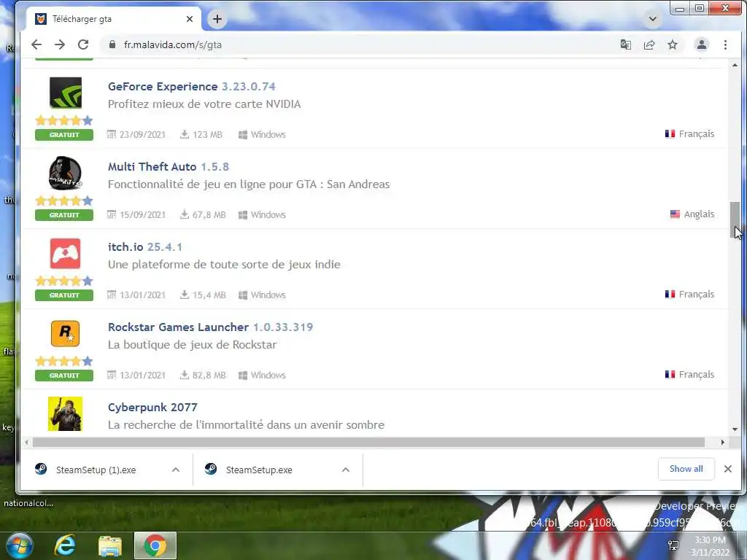Launch Internet Explorer from taskbar
This screenshot has width=747, height=560.
[x=65, y=545]
